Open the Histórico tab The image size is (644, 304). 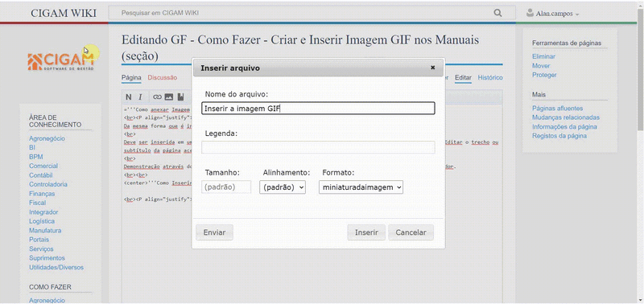[490, 77]
